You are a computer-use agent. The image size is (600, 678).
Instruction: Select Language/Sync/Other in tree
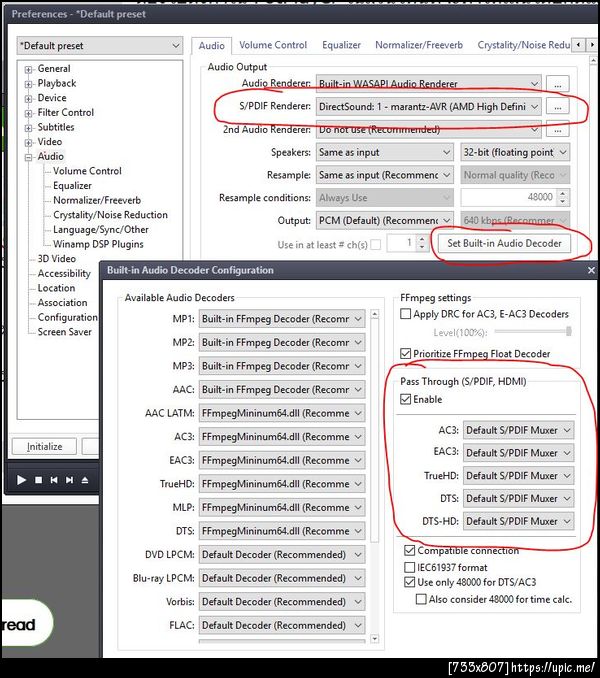pyautogui.click(x=101, y=230)
